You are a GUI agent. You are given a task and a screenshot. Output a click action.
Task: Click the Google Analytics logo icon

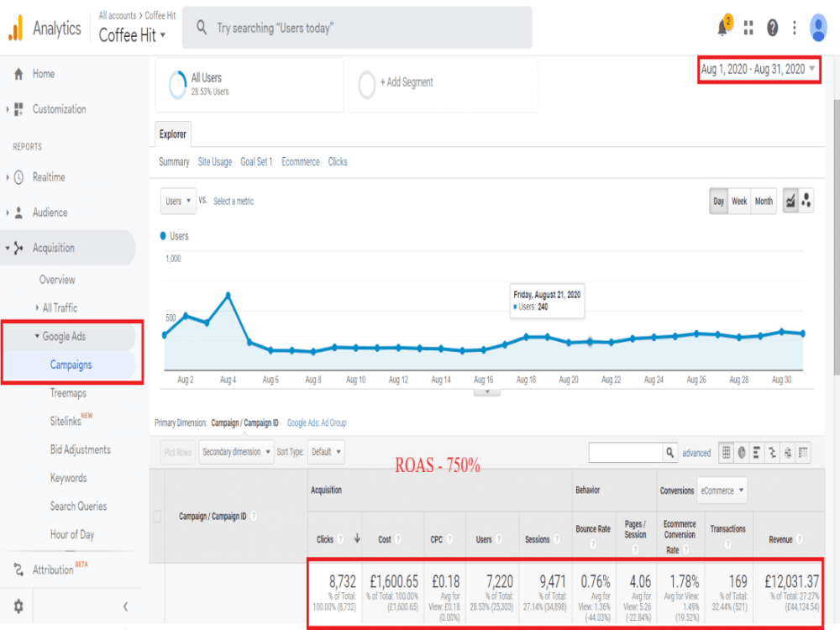[16, 28]
